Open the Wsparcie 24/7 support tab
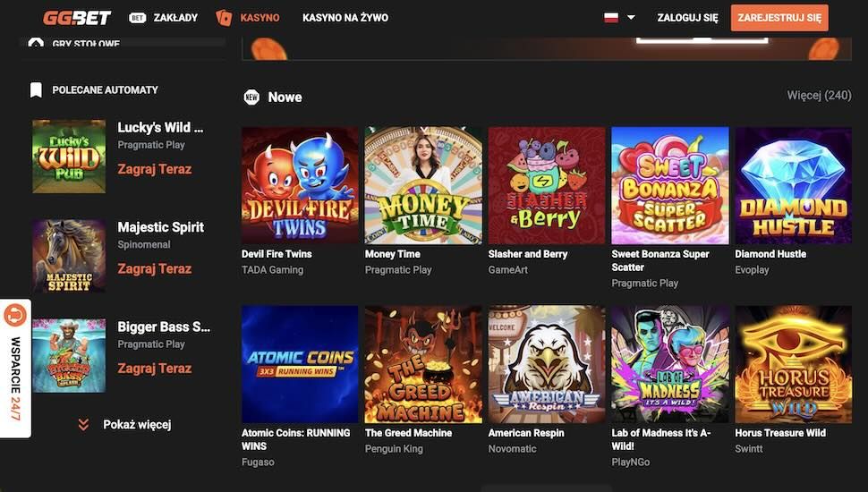This screenshot has width=868, height=492. tap(15, 369)
